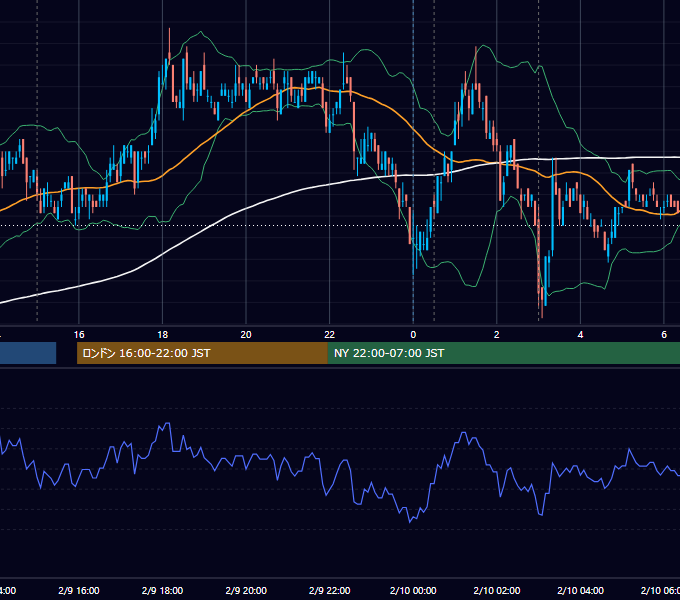
Task: Click the '22' time axis label
Action: coord(330,335)
